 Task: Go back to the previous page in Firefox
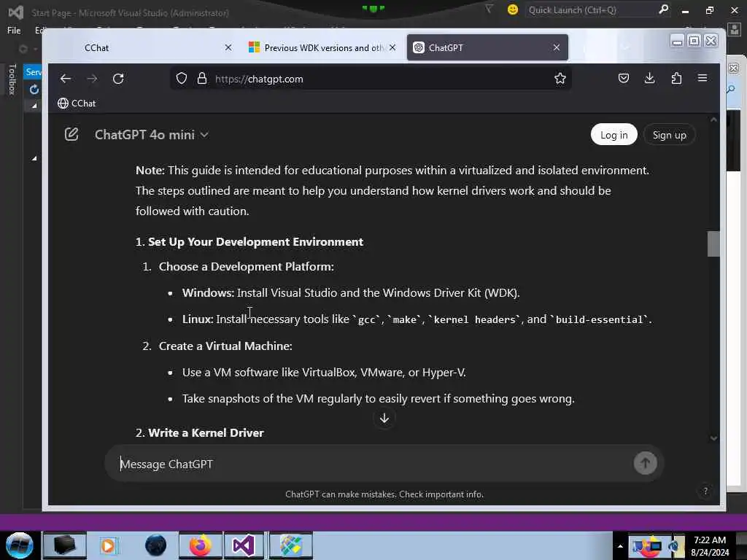(x=65, y=79)
